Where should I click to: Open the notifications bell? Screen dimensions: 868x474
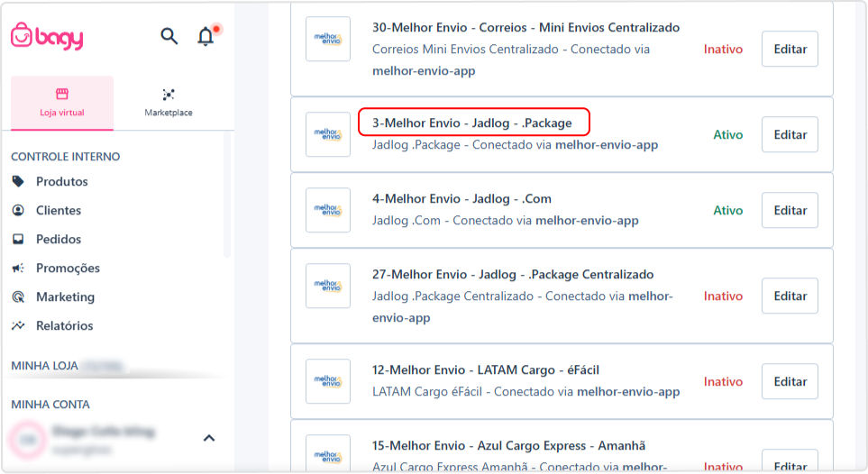pos(206,37)
